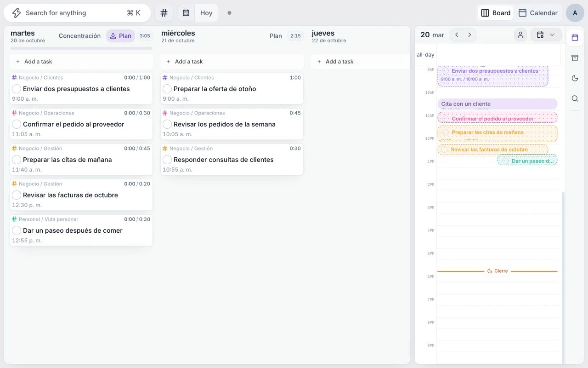Add a task to the martes column

[81, 62]
